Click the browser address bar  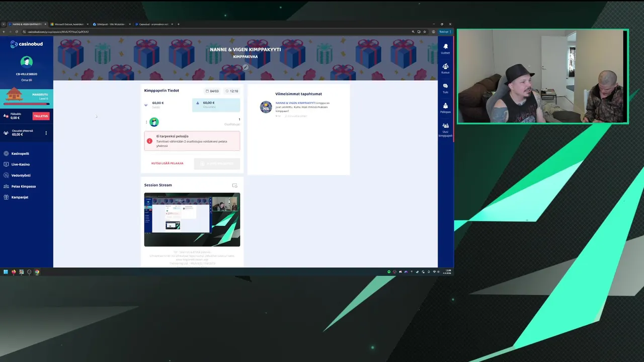tap(216, 32)
